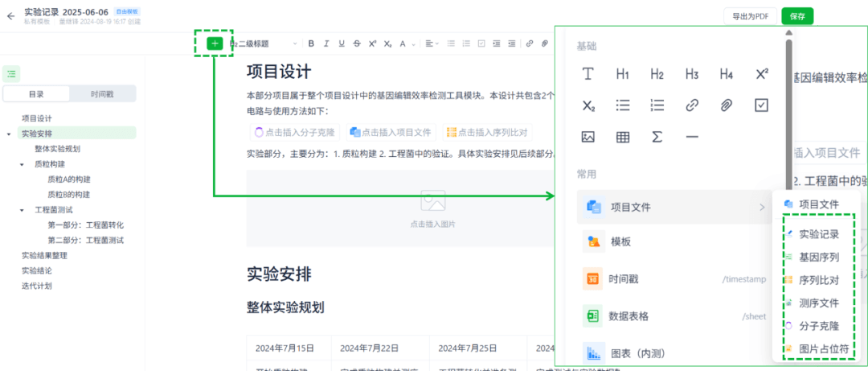Click 点击插入分子克隆 placeholder

point(294,133)
